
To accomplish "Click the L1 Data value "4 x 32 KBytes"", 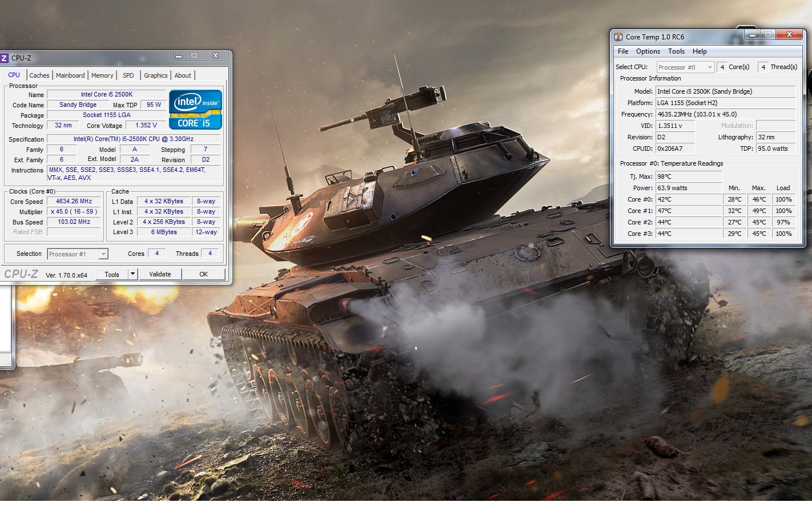I will [x=164, y=202].
